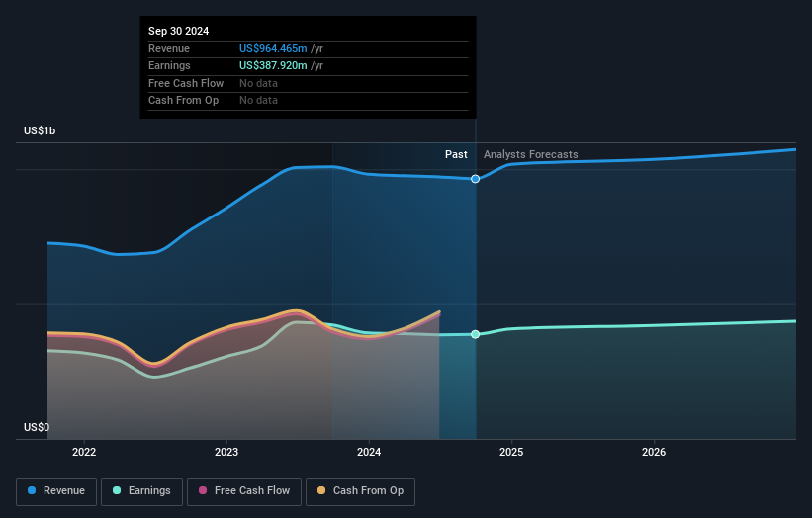Click the 'Earnings' row label in the tooltip

tap(169, 65)
